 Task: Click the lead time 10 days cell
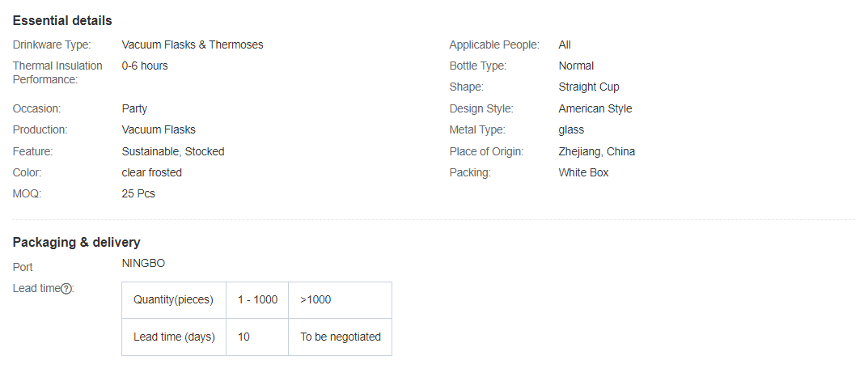tap(243, 337)
